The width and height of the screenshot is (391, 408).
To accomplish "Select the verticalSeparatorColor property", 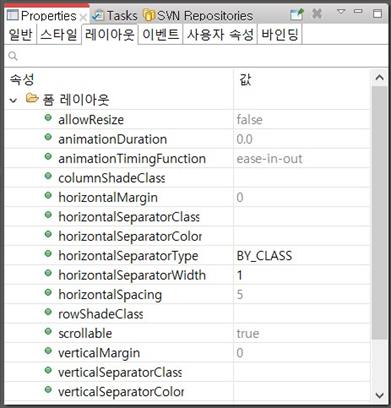I will (121, 392).
